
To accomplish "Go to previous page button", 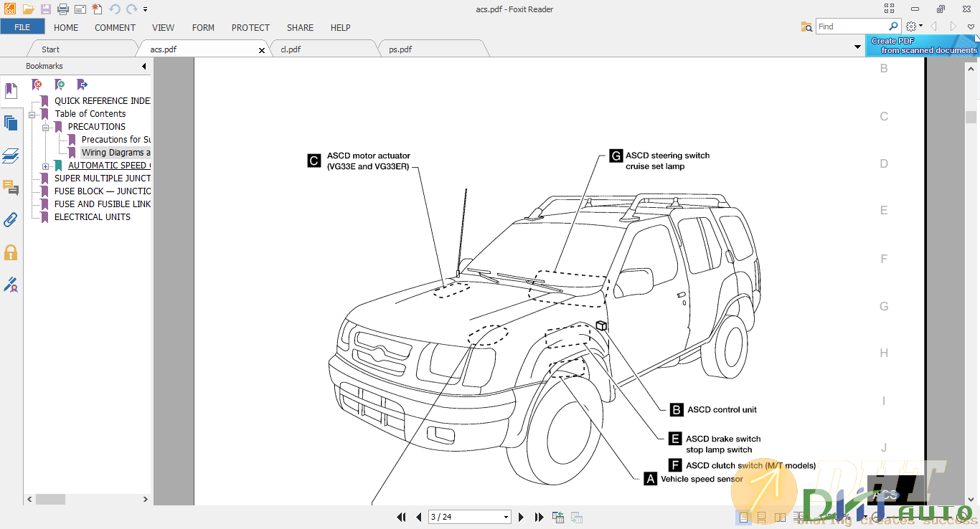I will tap(419, 517).
